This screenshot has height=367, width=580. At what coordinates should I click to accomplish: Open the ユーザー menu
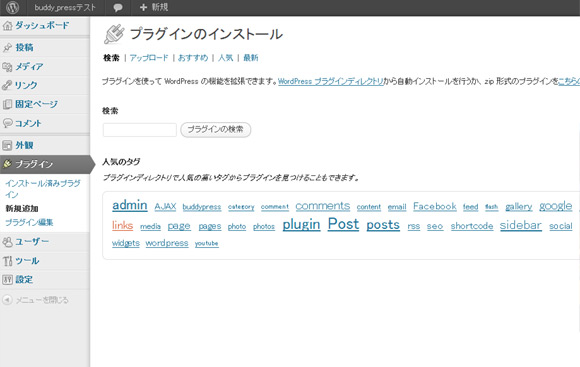[x=31, y=242]
